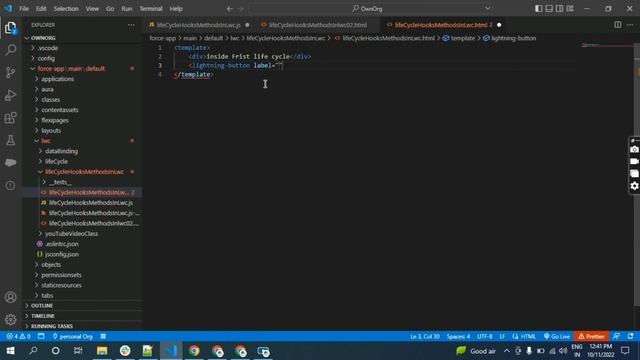Collapse the lwc folder
640x360 pixels.
click(x=82, y=141)
